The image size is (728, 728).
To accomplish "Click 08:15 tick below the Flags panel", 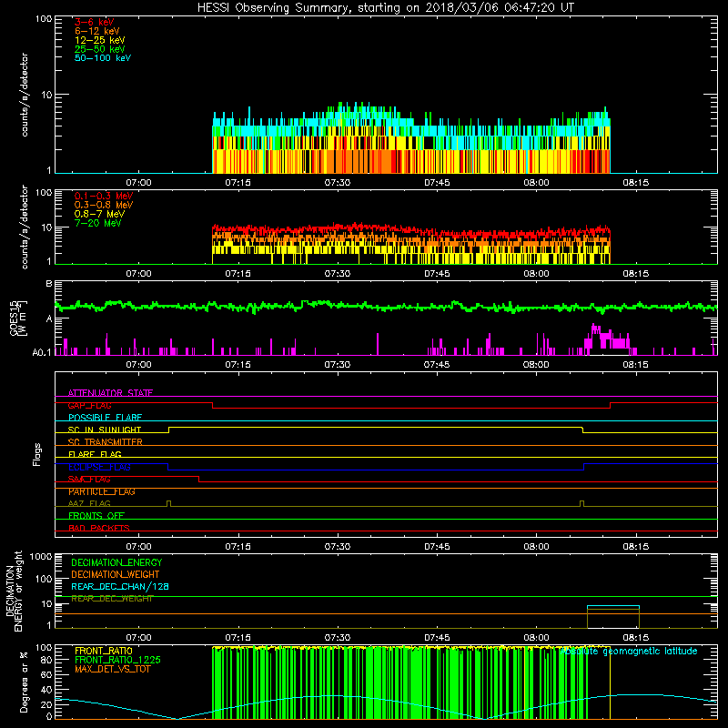I will [635, 547].
